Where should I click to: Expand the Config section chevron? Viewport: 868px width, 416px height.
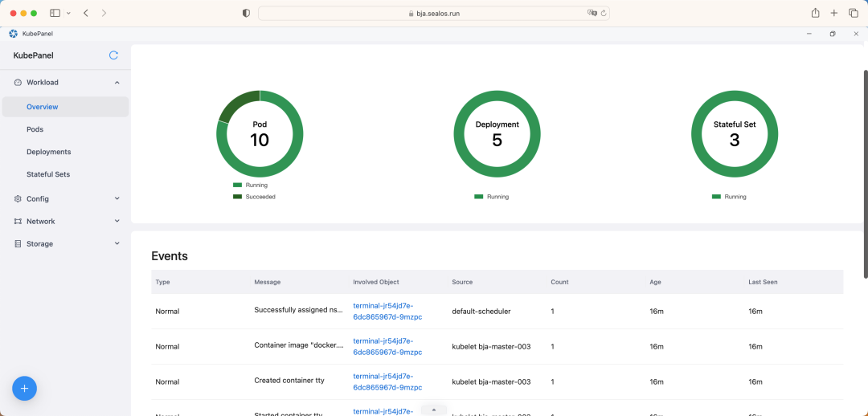pyautogui.click(x=117, y=199)
